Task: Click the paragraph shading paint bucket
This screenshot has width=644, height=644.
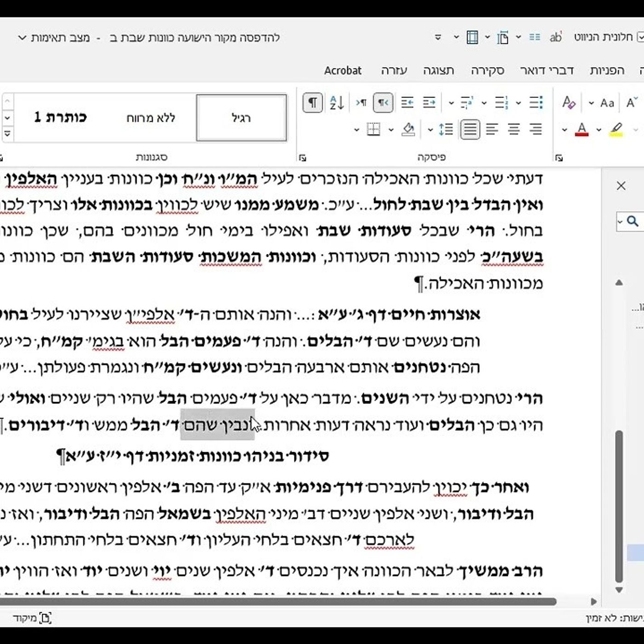Action: tap(408, 129)
